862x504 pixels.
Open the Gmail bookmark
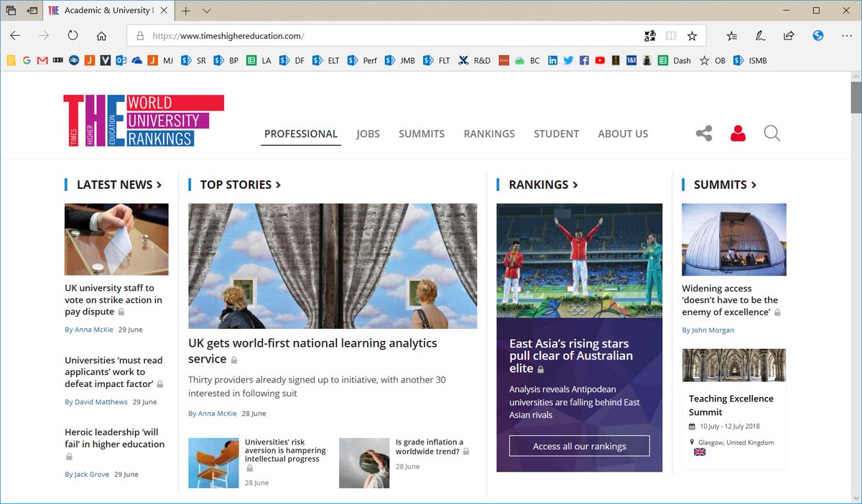[42, 60]
